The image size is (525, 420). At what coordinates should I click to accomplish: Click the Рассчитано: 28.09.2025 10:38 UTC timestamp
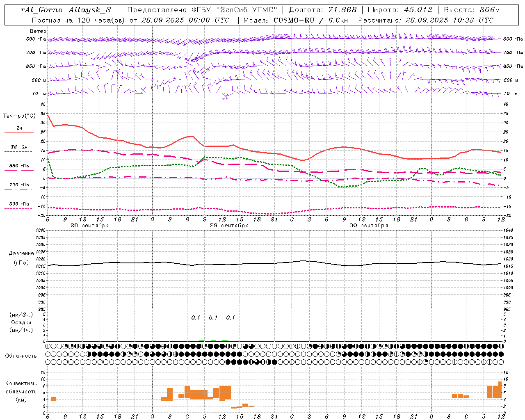pos(426,20)
